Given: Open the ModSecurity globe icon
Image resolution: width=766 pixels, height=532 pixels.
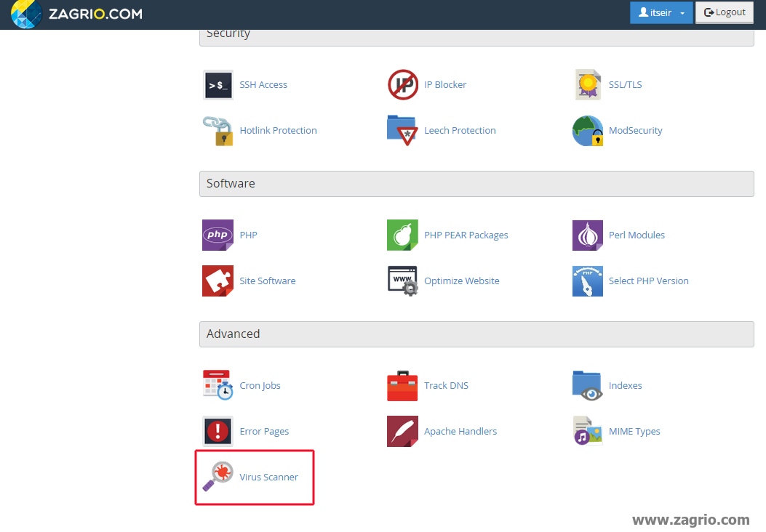Looking at the screenshot, I should tap(587, 131).
